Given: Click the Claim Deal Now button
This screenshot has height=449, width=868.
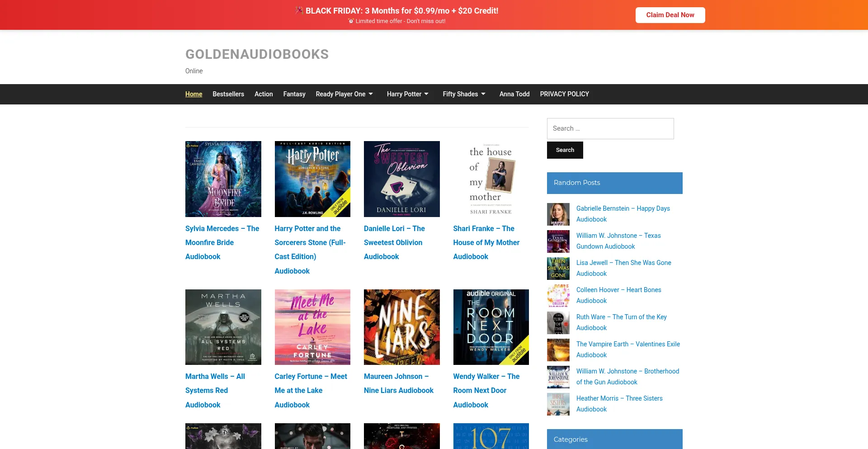Looking at the screenshot, I should (x=670, y=15).
